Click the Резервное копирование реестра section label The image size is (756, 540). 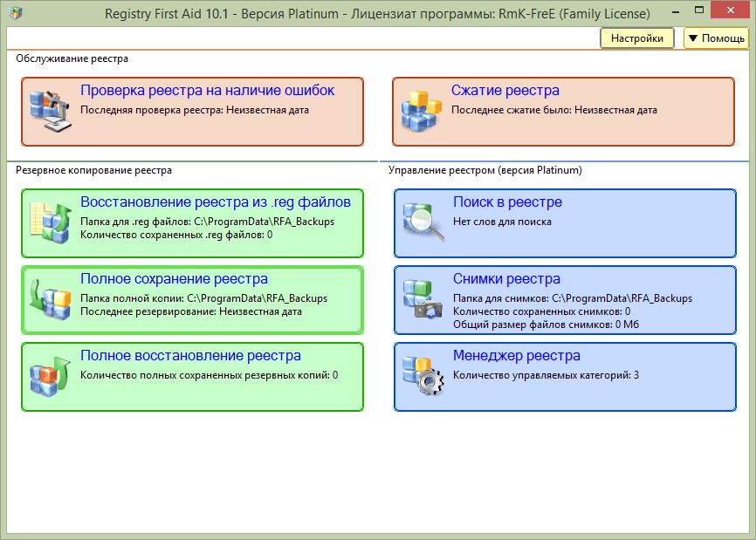point(93,170)
